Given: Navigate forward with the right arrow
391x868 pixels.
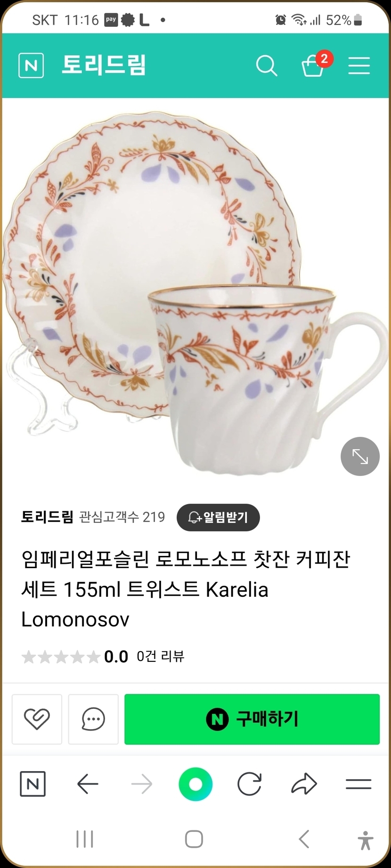Looking at the screenshot, I should (141, 784).
